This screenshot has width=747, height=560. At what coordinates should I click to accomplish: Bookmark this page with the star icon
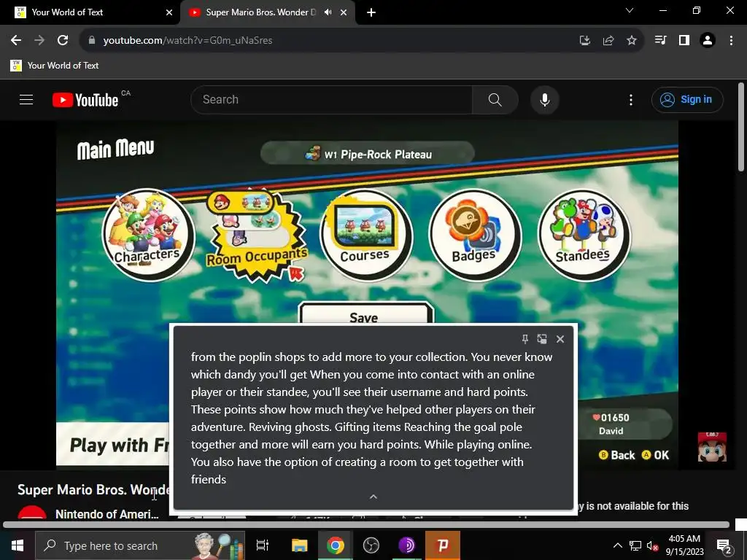(632, 41)
